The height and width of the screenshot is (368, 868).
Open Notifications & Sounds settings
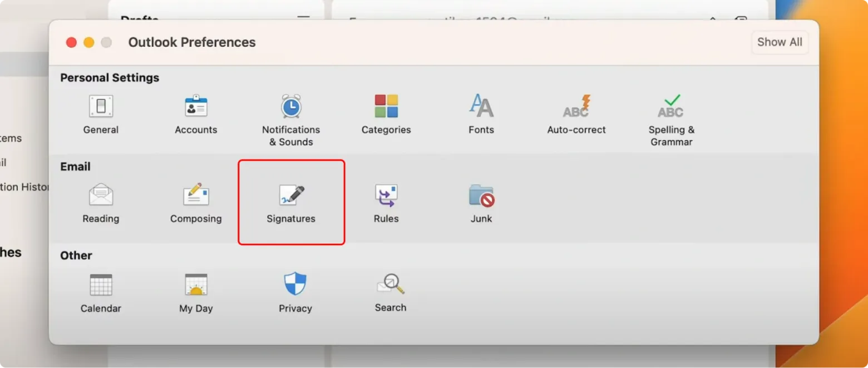[291, 120]
